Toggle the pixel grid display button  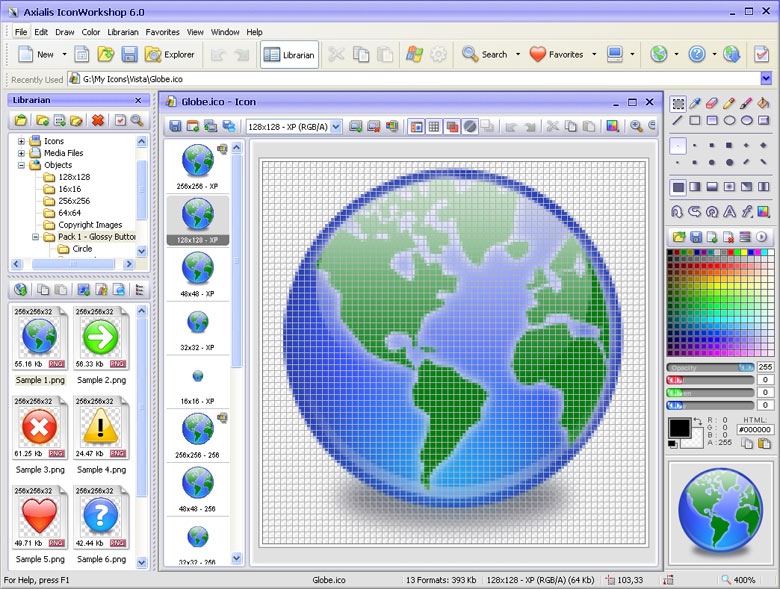point(434,127)
